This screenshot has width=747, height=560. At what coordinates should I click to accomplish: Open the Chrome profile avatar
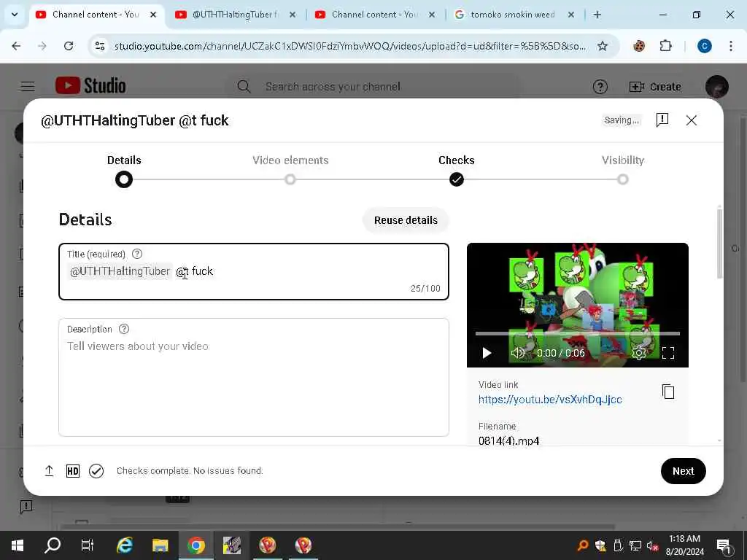point(704,46)
